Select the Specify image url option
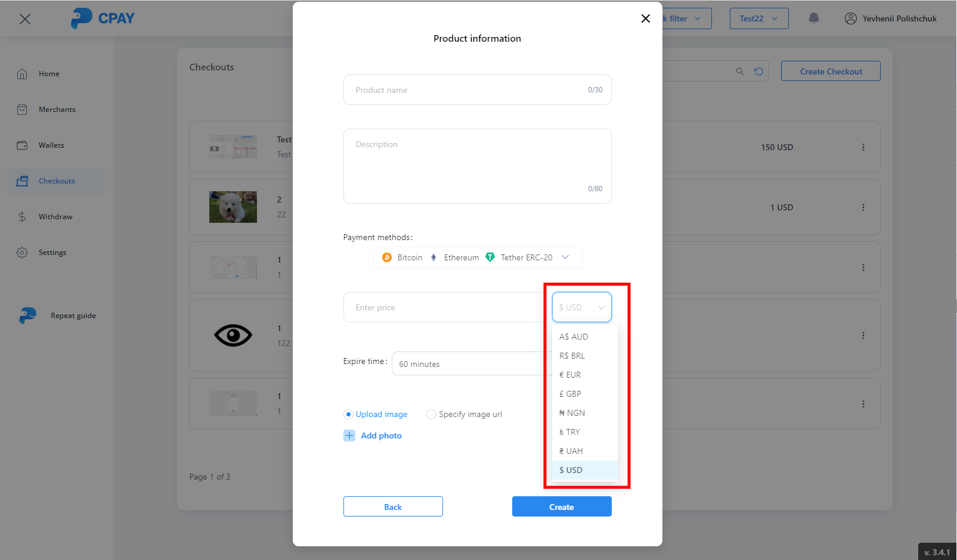This screenshot has height=560, width=957. pyautogui.click(x=431, y=414)
